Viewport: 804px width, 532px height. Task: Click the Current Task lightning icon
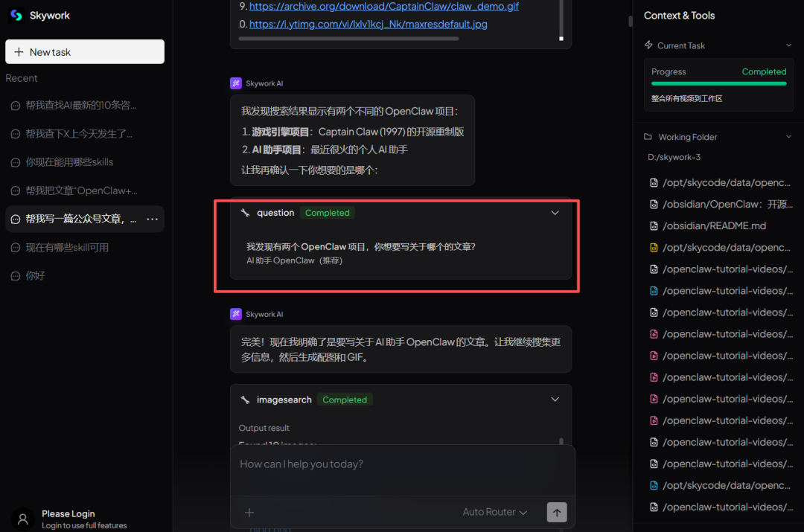pyautogui.click(x=647, y=45)
